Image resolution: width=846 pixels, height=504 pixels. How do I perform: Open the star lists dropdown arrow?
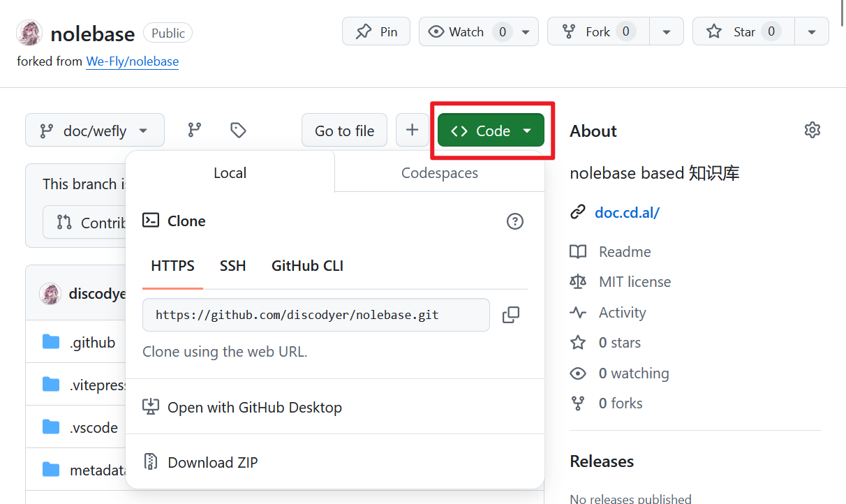point(811,31)
